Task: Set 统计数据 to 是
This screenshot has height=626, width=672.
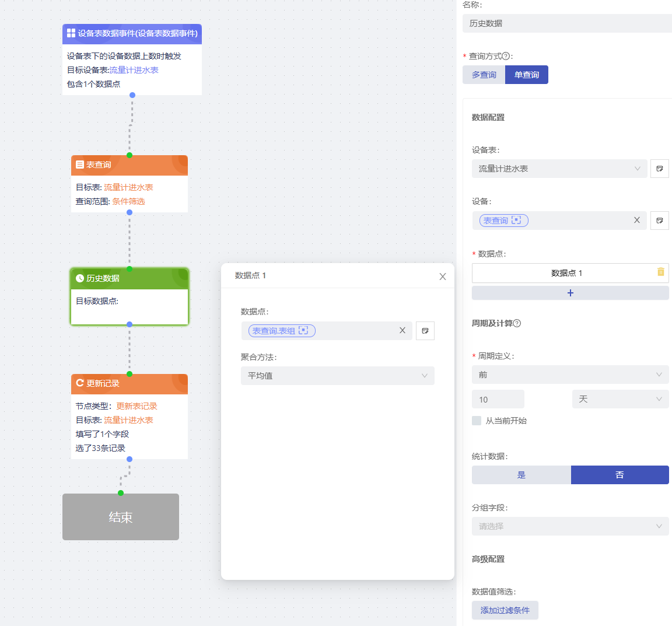Action: tap(521, 475)
